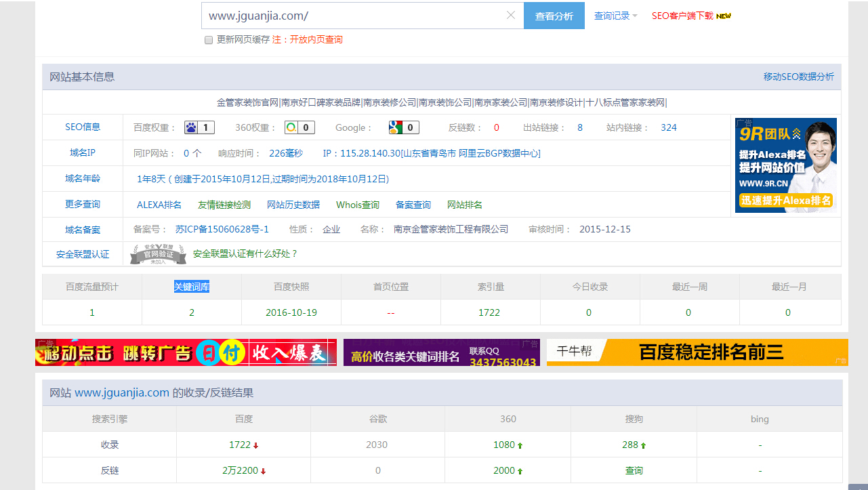868x490 pixels.
Task: Open the 备案查询 link
Action: (413, 205)
